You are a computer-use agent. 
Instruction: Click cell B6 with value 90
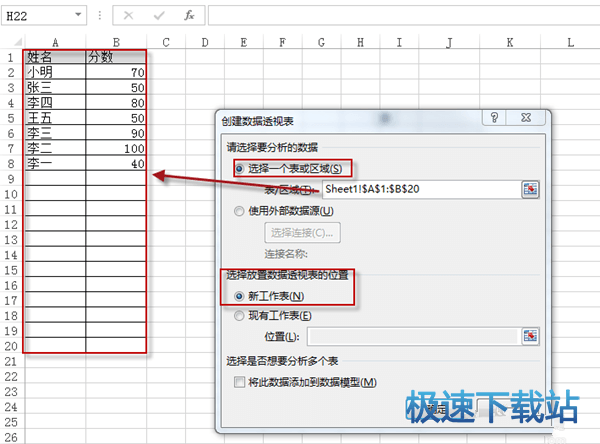(x=116, y=133)
